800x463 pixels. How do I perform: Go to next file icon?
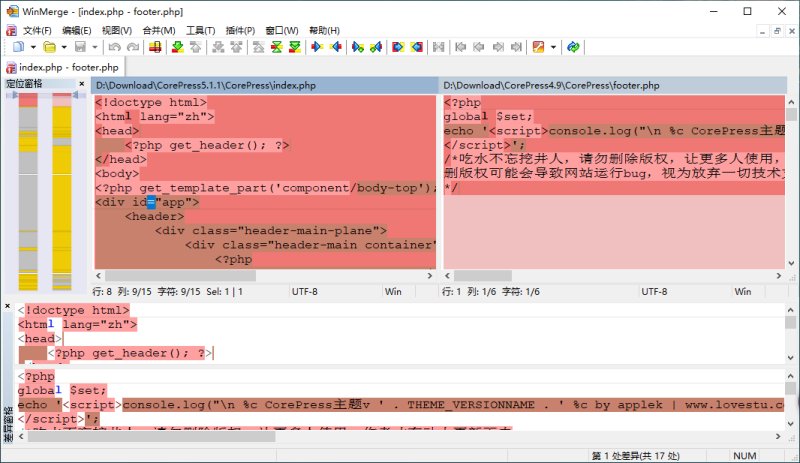click(x=498, y=47)
